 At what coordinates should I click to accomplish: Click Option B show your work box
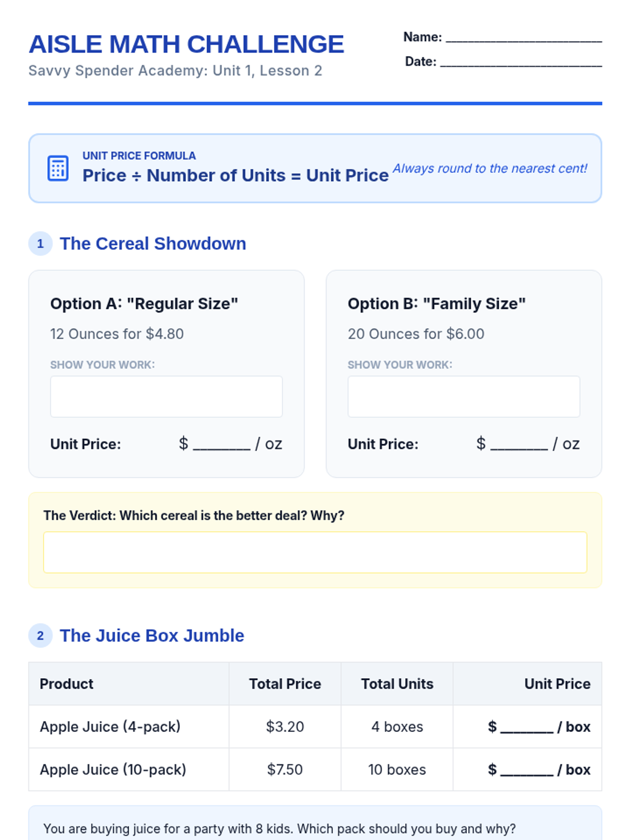pos(464,396)
